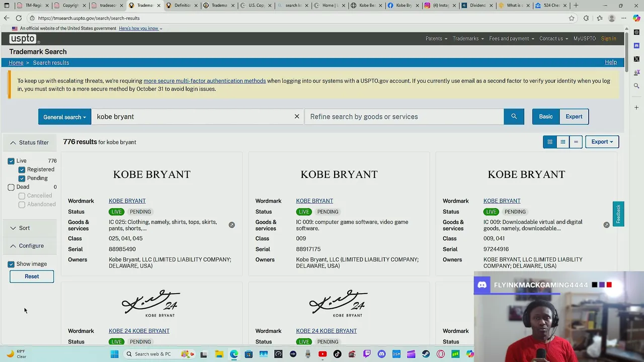The image size is (644, 362).
Task: Click Refine search by goods or services field
Action: (x=405, y=117)
